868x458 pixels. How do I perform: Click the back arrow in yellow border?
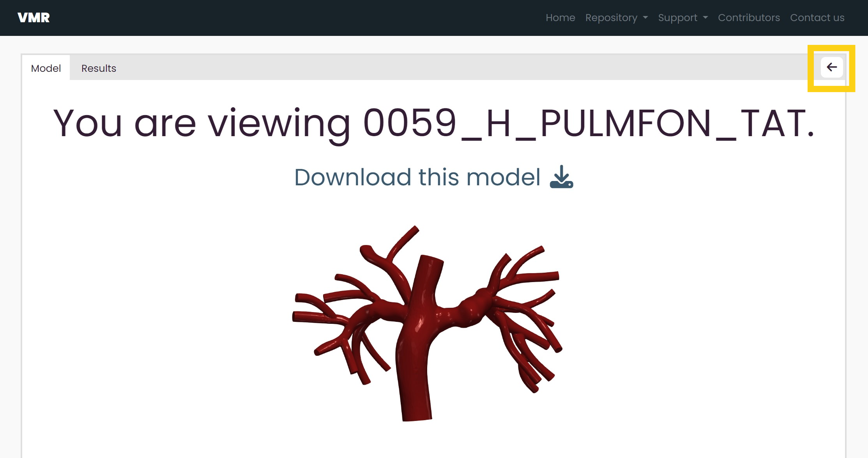point(832,67)
